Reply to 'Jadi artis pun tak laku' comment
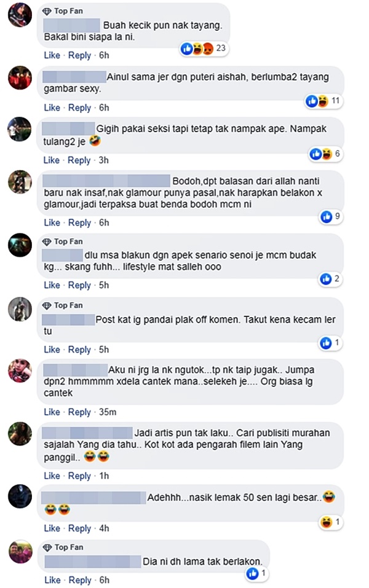 pos(79,476)
